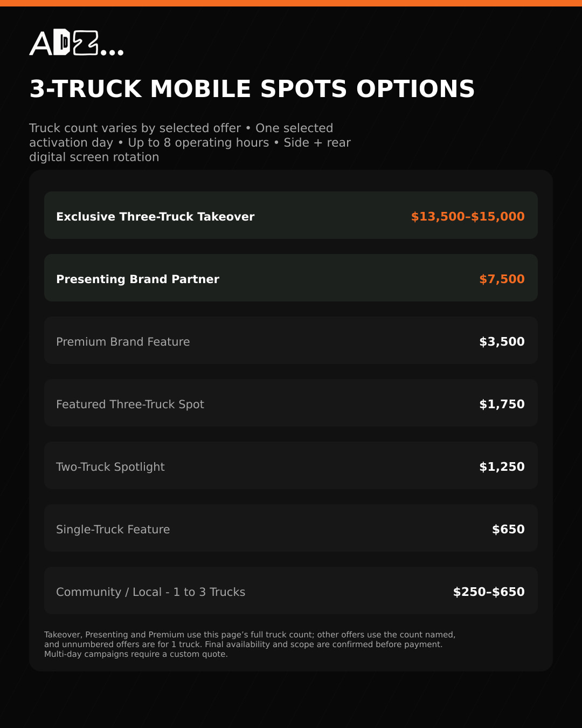The height and width of the screenshot is (728, 582).
Task: Click the $3,500 price label
Action: click(502, 342)
